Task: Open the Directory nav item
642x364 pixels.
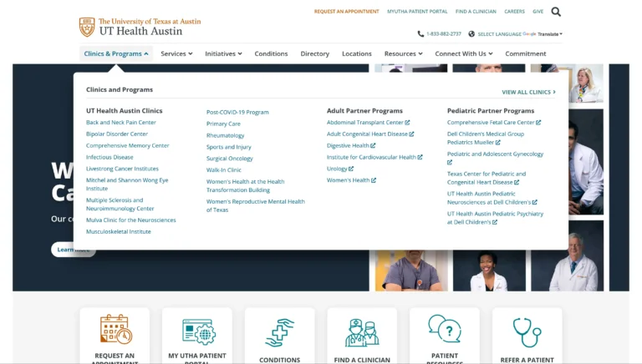Action: pos(315,53)
